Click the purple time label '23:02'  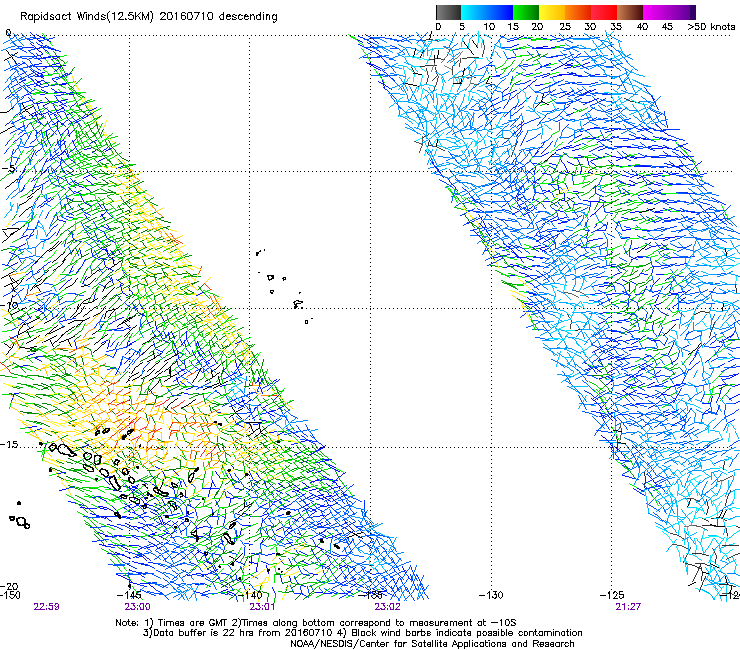pyautogui.click(x=387, y=607)
